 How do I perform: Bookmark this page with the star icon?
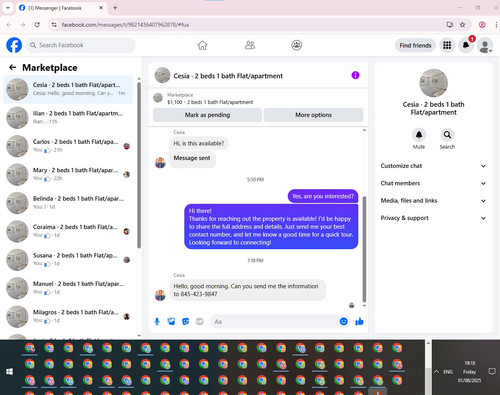[462, 24]
